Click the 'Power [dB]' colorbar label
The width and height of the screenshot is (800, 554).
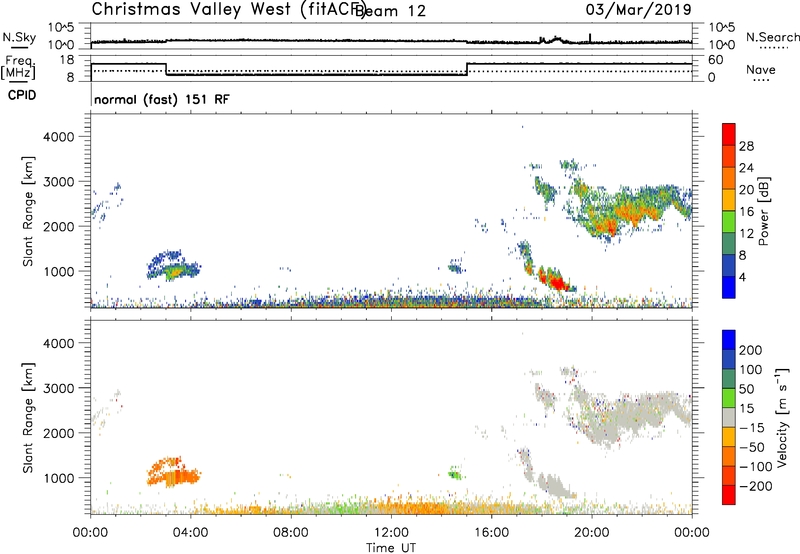(x=764, y=211)
